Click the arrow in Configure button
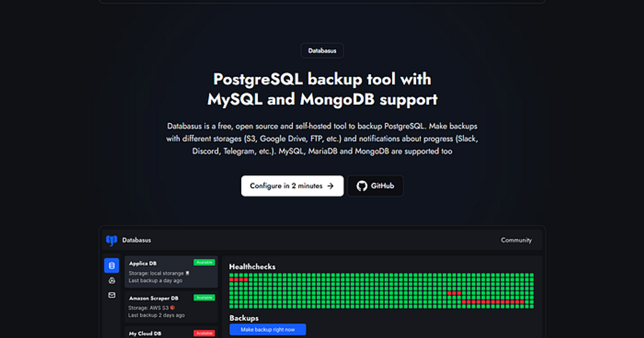The height and width of the screenshot is (338, 644). pos(331,186)
